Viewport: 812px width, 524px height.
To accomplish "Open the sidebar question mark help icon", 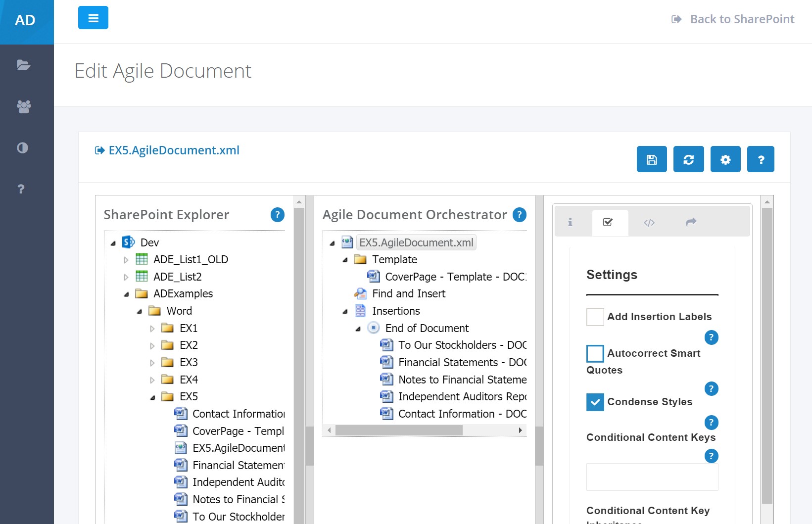I will click(21, 189).
